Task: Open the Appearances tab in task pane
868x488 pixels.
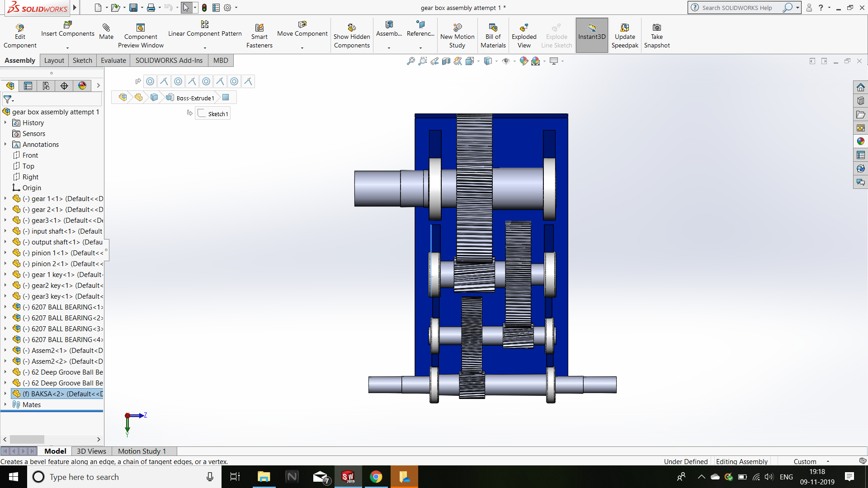Action: [x=860, y=141]
